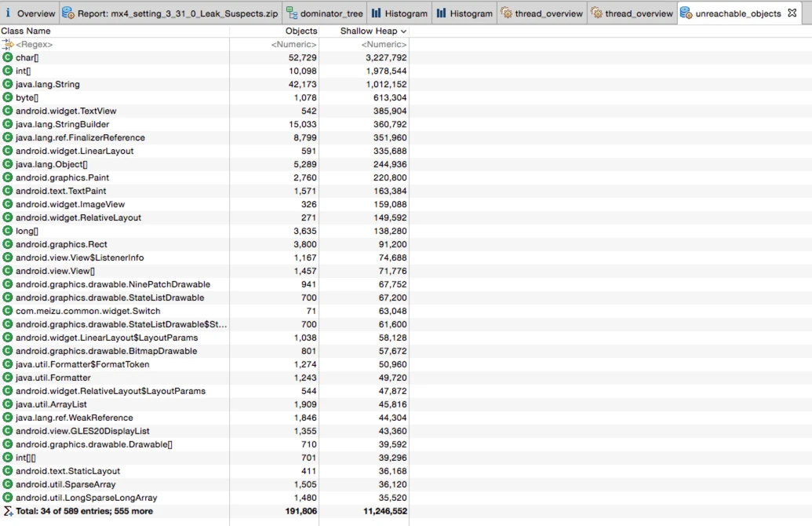Click the gear icon on thread_overview tab
The width and height of the screenshot is (812, 526).
click(507, 13)
